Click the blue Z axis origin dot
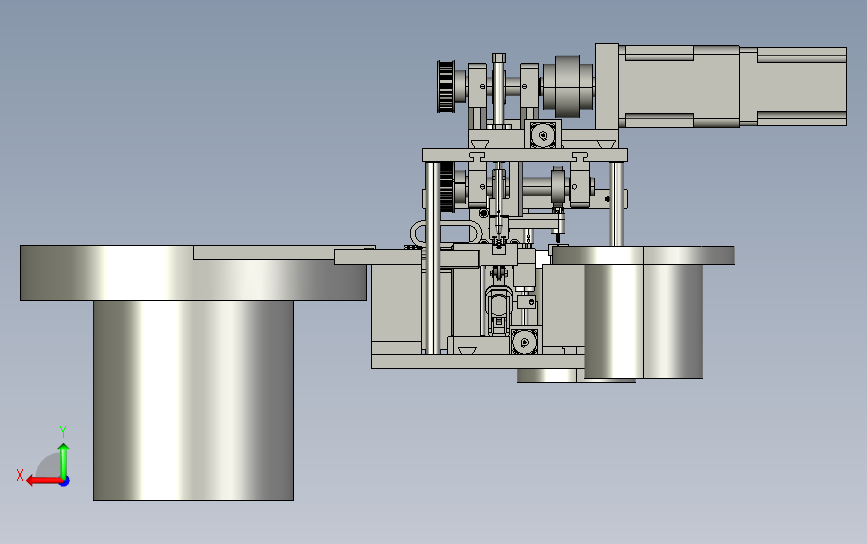 click(65, 482)
